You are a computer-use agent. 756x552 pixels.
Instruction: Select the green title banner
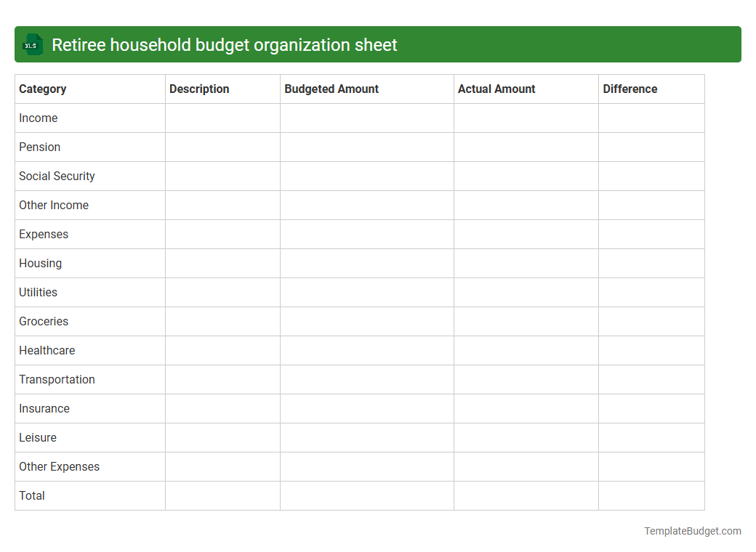click(x=378, y=44)
